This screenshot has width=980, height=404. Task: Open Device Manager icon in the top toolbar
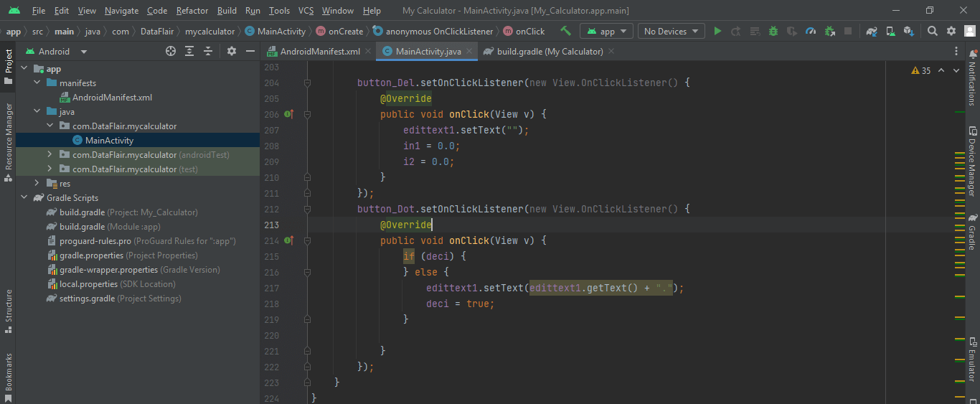point(890,31)
